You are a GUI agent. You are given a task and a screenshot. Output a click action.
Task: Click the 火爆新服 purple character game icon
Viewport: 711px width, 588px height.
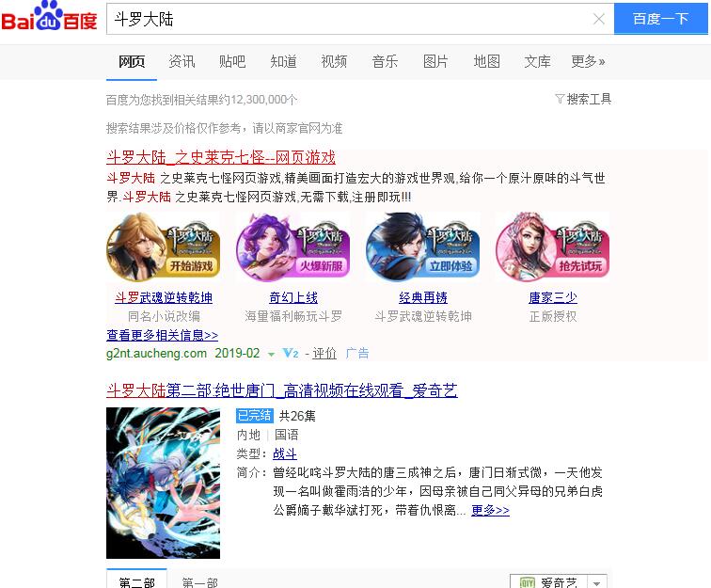click(x=292, y=246)
